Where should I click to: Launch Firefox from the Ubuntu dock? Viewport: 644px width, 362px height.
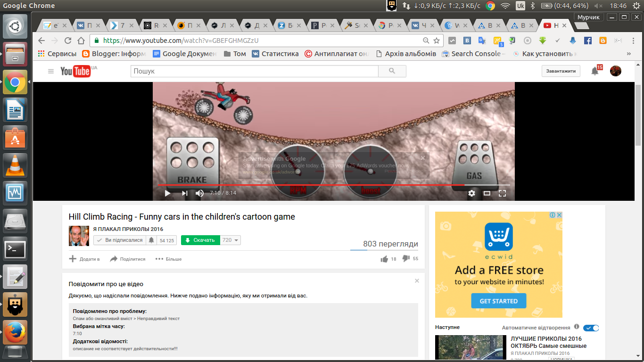pyautogui.click(x=15, y=332)
